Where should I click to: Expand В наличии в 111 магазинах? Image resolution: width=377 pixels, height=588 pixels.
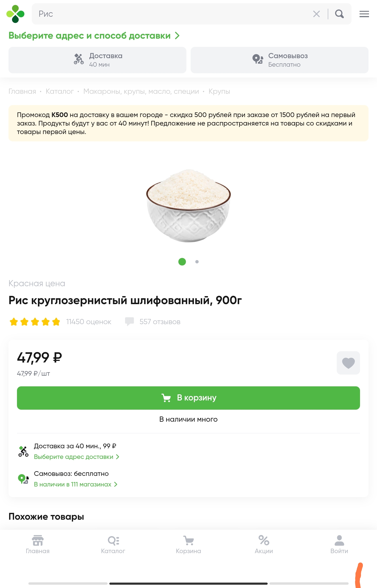click(75, 484)
